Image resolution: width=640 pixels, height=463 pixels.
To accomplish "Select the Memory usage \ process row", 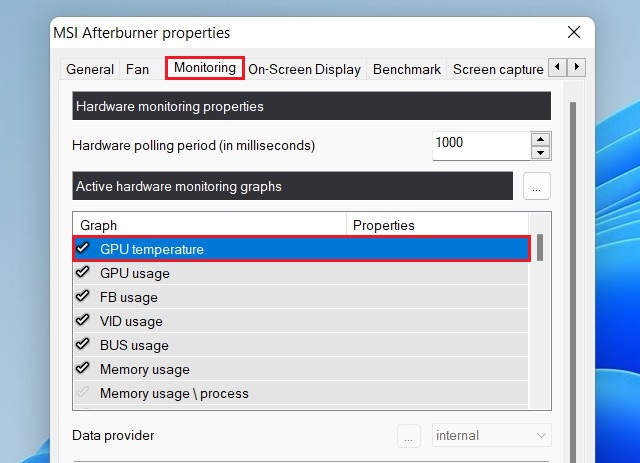I will pos(301,393).
